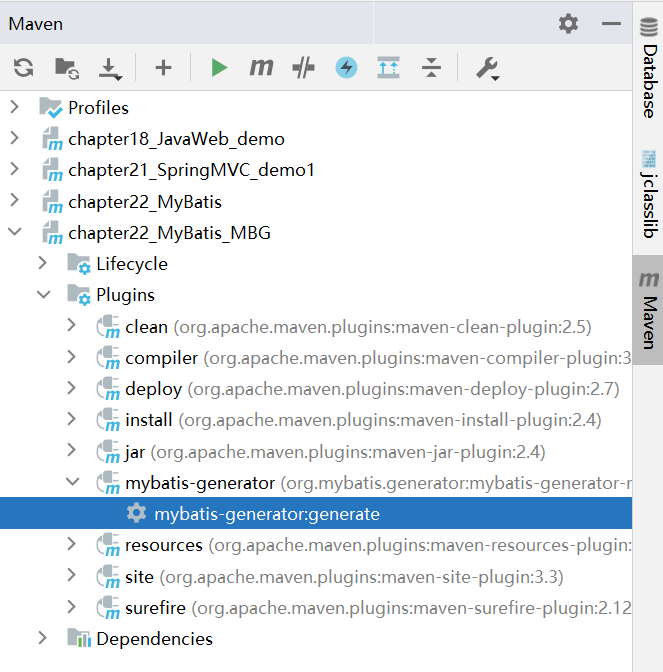Click Show Dependencies diagram icon

(389, 68)
